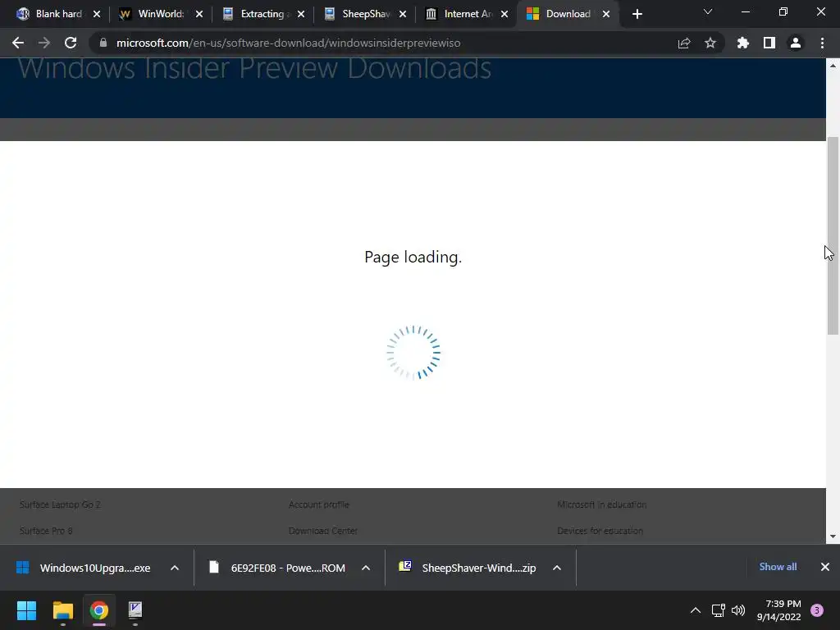Open the Windows Start menu
Image resolution: width=840 pixels, height=630 pixels.
(26, 610)
